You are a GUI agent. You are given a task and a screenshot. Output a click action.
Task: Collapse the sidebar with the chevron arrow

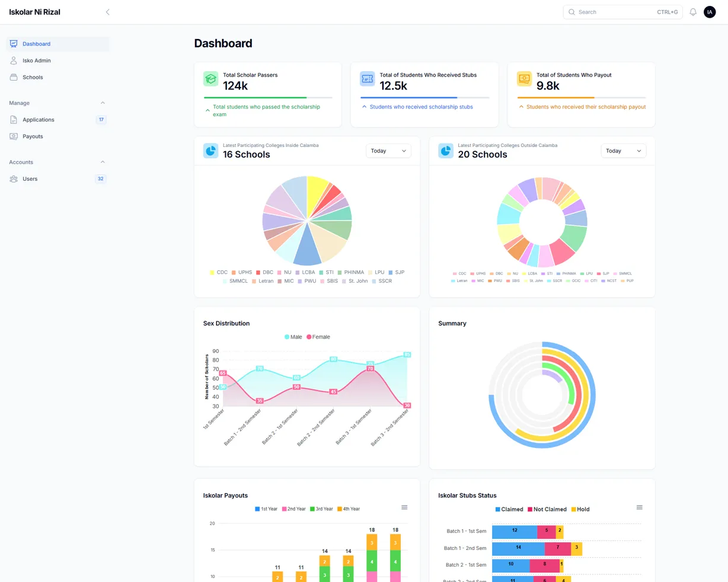[107, 12]
